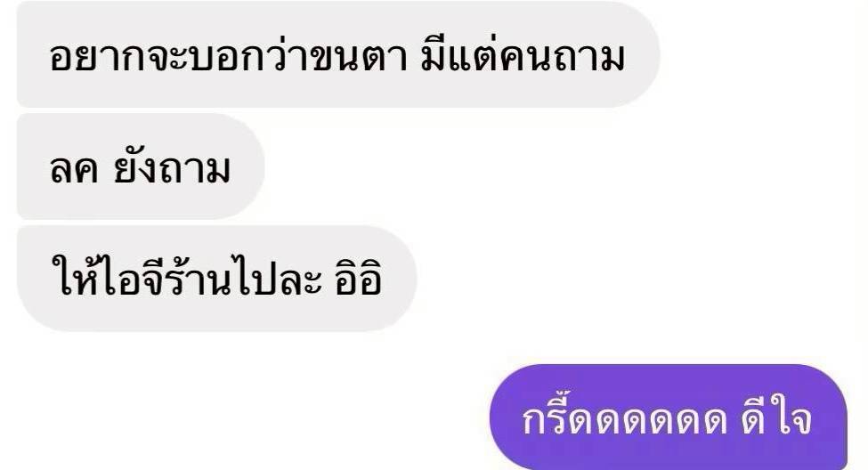Click "ลค" at the start of the second message

[74, 168]
